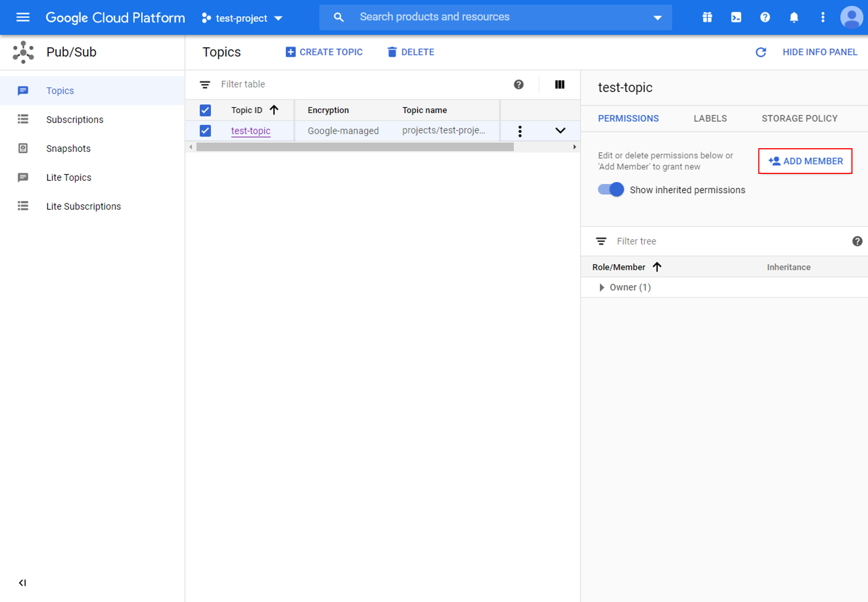Viewport: 868px width, 602px height.
Task: Focus the search products and resources field
Action: [496, 17]
